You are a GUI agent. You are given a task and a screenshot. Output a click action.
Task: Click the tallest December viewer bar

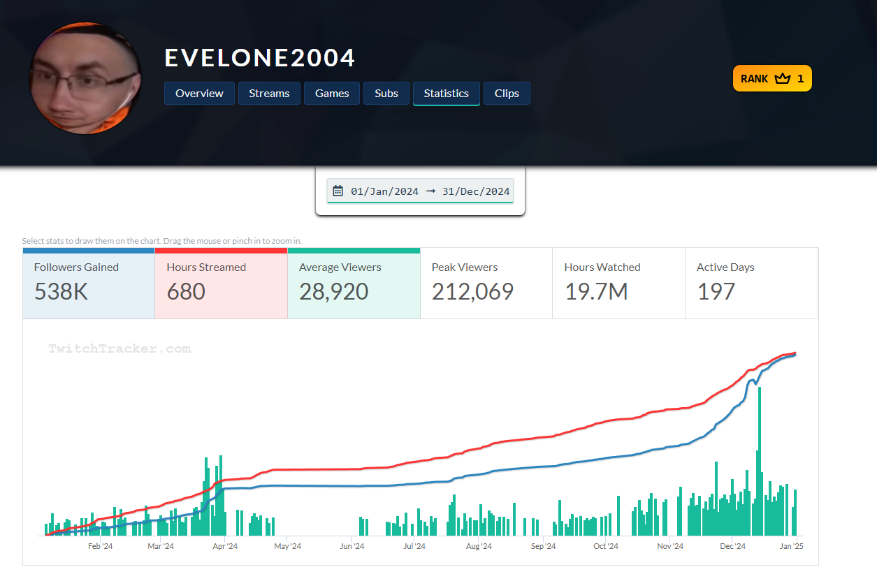coord(760,461)
